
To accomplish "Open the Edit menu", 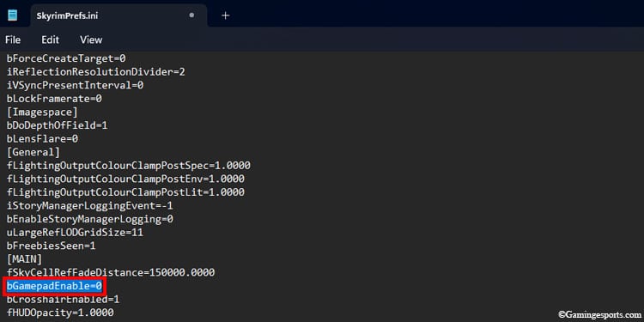I will (50, 39).
